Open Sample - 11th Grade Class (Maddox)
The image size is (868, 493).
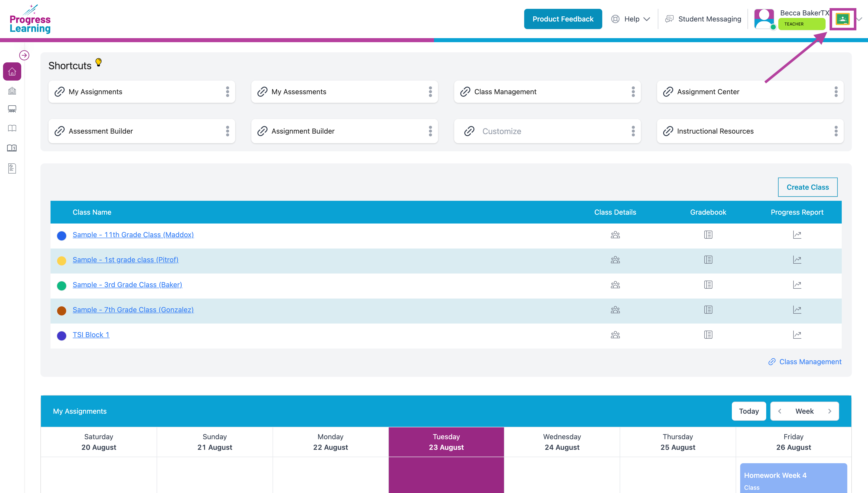tap(133, 235)
